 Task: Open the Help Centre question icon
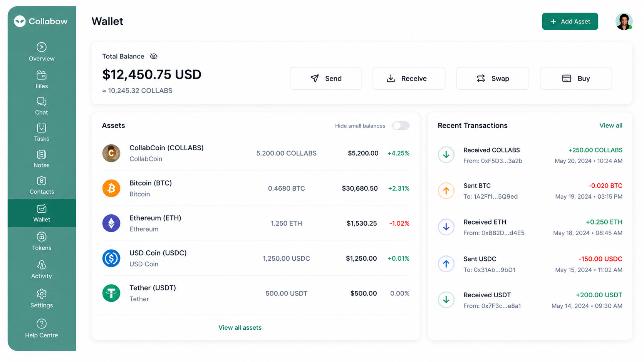pyautogui.click(x=42, y=323)
